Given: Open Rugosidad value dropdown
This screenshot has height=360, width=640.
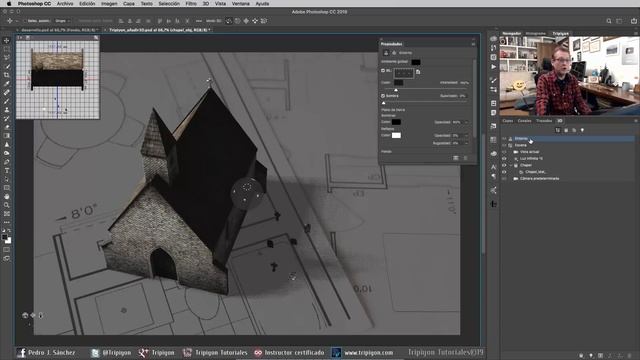Looking at the screenshot, I should (467, 143).
